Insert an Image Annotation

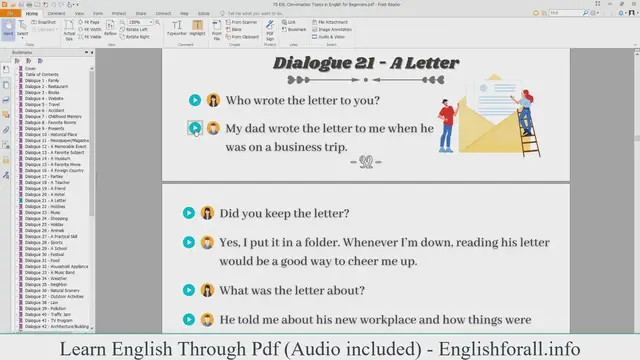pos(332,29)
